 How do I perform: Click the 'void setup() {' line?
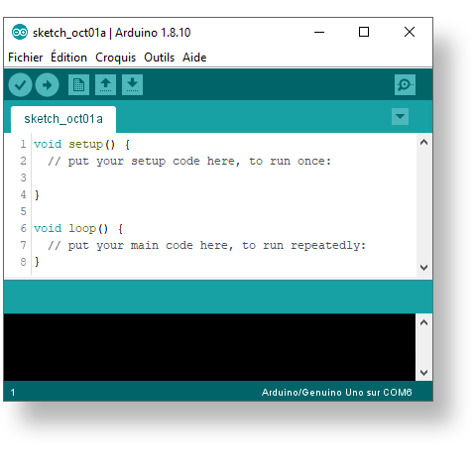click(82, 145)
